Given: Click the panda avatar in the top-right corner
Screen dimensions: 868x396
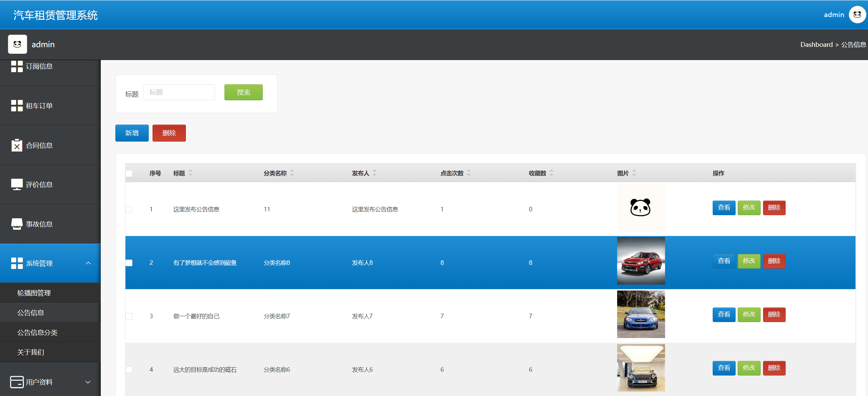Looking at the screenshot, I should [x=857, y=15].
